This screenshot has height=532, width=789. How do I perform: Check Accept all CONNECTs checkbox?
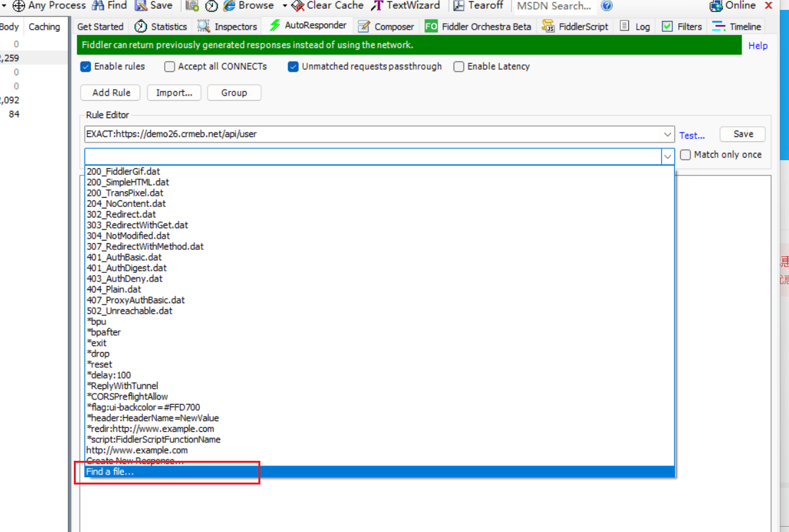pos(169,67)
